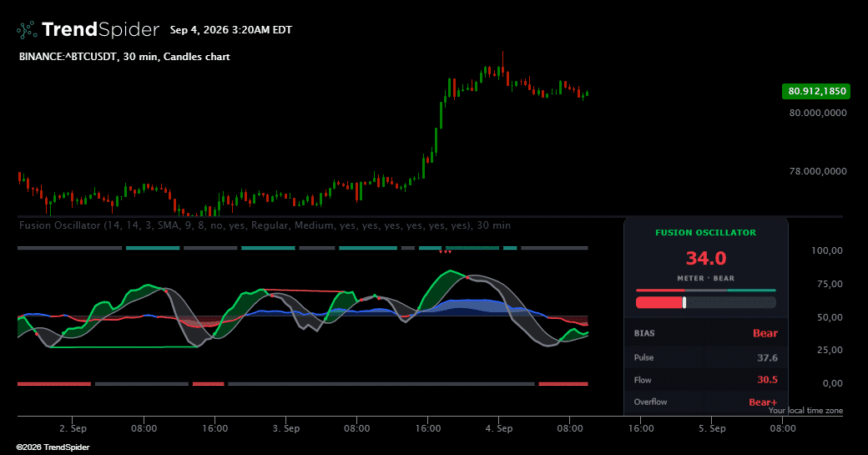Click the '3. Sep' time axis label
Screen dimensions: 868x455
point(286,428)
